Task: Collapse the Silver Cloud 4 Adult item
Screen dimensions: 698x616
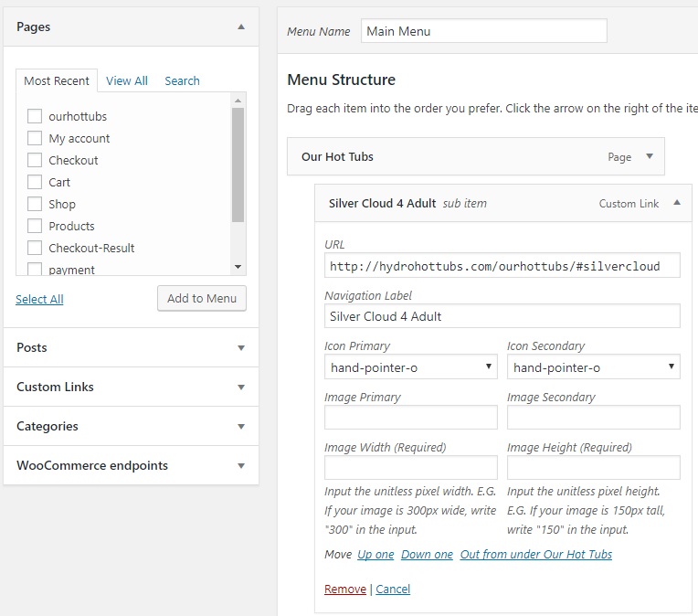Action: [x=676, y=203]
